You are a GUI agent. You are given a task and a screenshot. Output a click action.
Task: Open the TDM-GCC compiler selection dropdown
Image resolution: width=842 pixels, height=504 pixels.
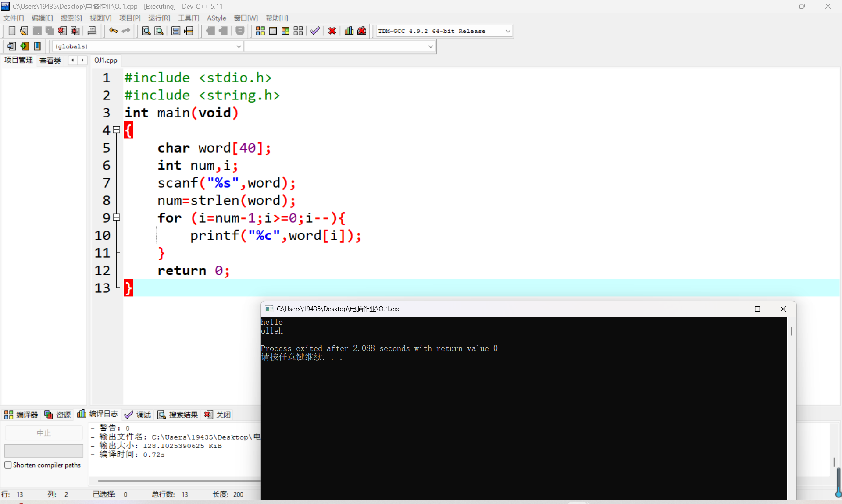pos(508,31)
